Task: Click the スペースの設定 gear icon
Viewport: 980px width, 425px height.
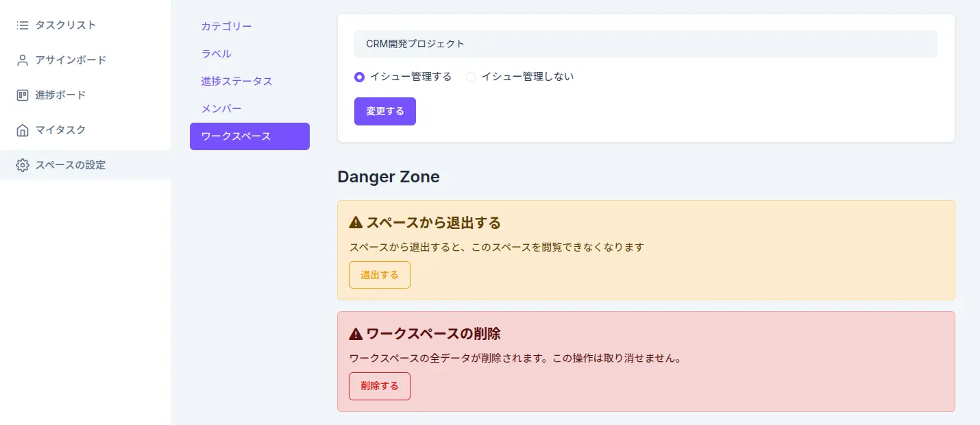Action: coord(23,165)
